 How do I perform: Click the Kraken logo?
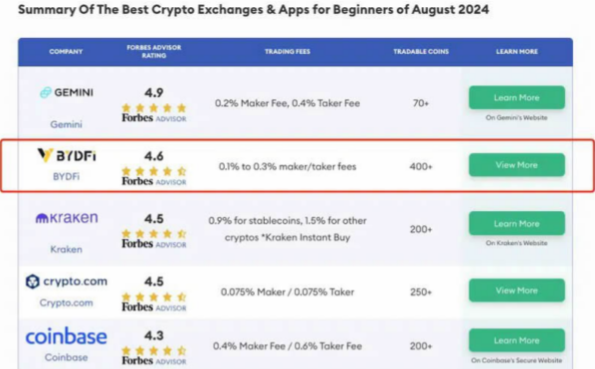click(67, 218)
